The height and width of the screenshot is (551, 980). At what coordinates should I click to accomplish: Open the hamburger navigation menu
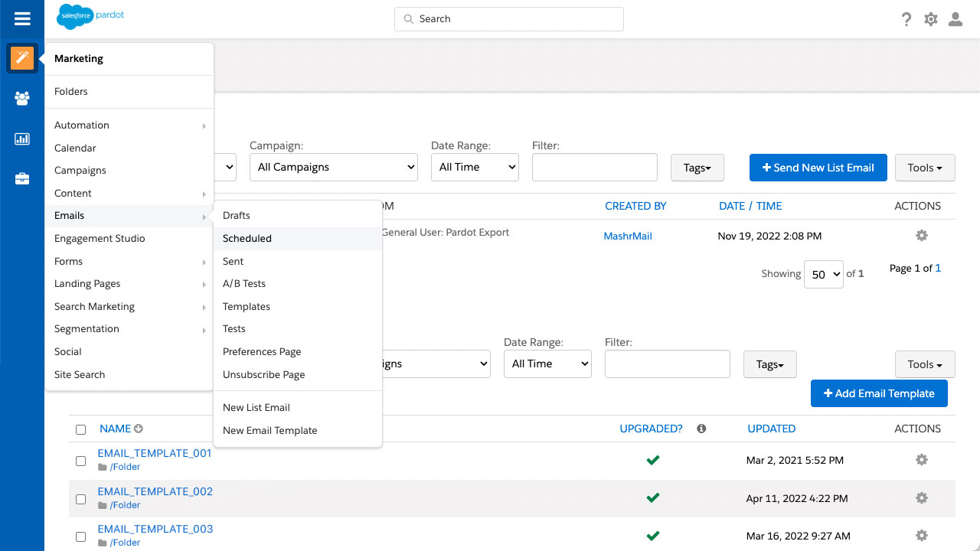22,19
